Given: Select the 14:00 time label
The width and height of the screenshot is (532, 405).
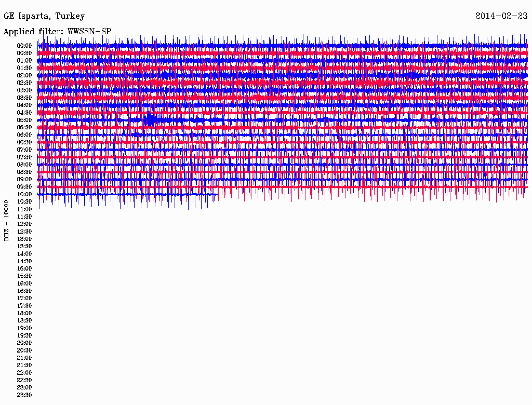Looking at the screenshot, I should [24, 254].
